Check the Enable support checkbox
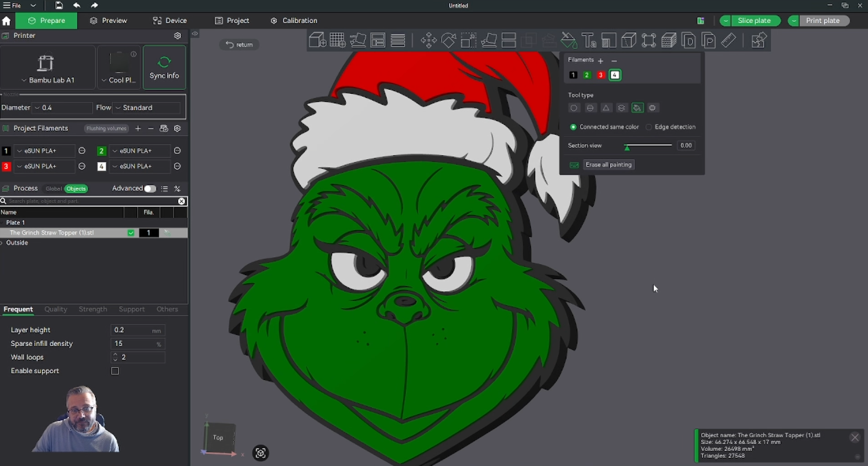The width and height of the screenshot is (868, 466). [x=115, y=371]
